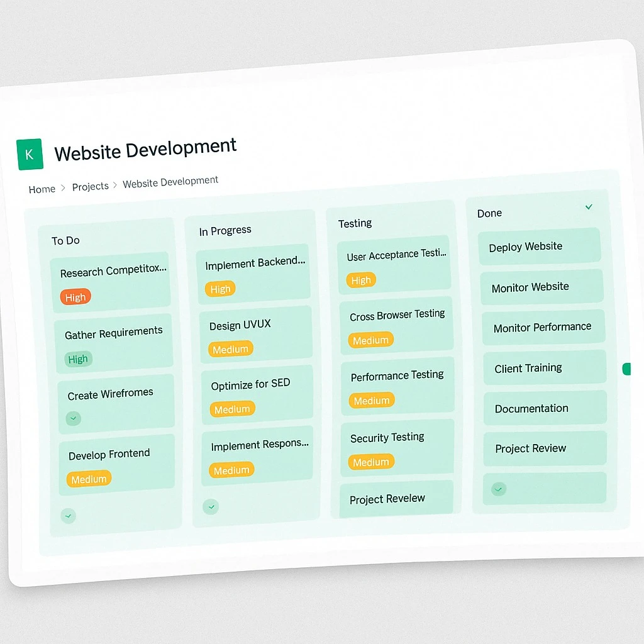Click the green handle on the right edge
Screen dimensions: 644x644
(626, 369)
